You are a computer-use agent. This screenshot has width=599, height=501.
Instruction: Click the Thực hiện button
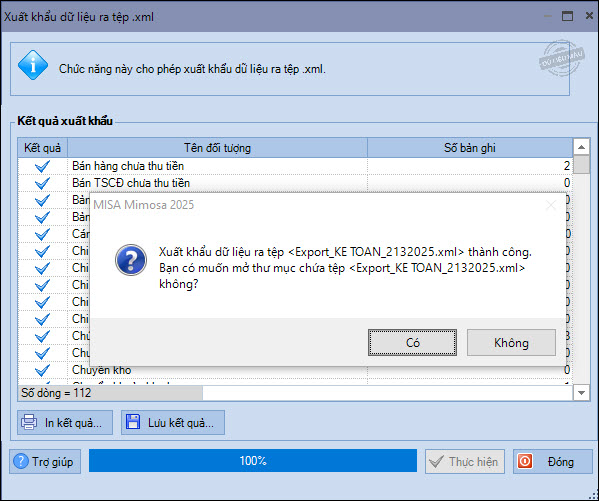click(x=465, y=461)
